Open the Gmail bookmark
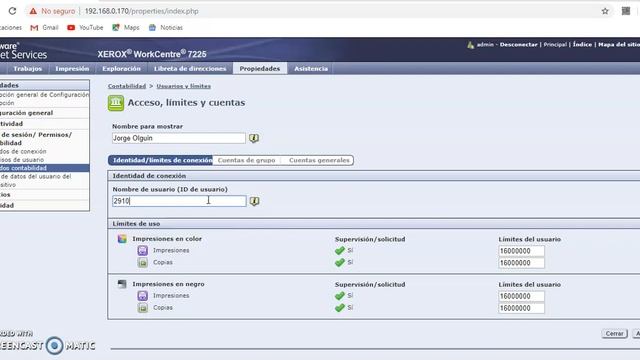 (44, 27)
